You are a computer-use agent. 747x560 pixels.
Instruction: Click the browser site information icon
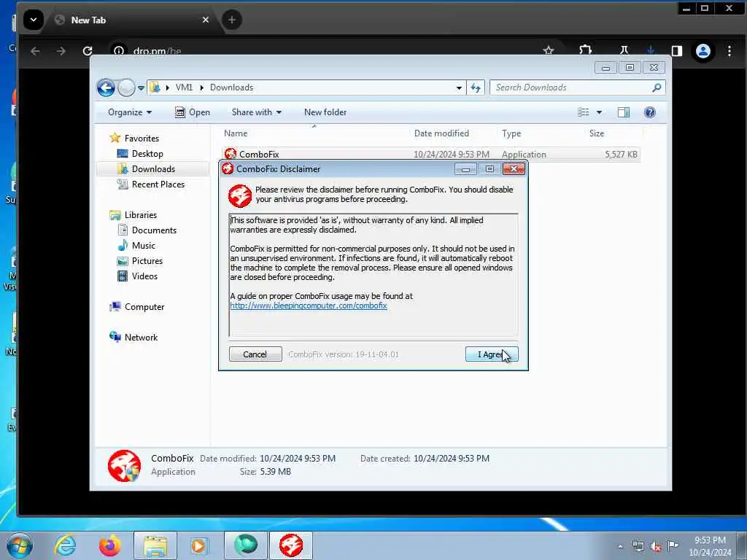119,51
